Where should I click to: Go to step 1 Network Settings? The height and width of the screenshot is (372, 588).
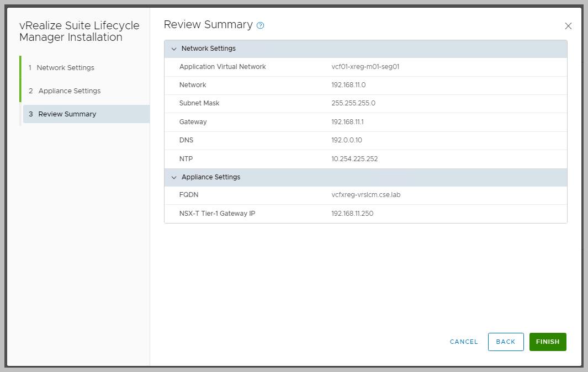coord(65,68)
